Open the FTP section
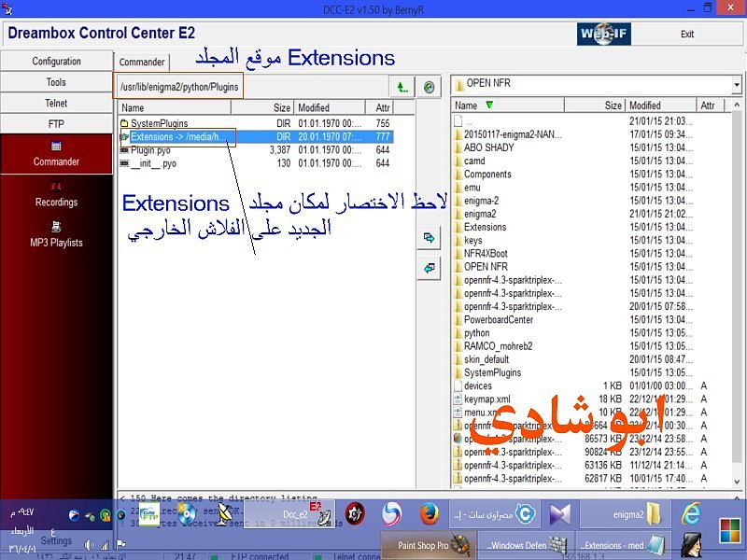Image resolution: width=747 pixels, height=560 pixels. [56, 124]
